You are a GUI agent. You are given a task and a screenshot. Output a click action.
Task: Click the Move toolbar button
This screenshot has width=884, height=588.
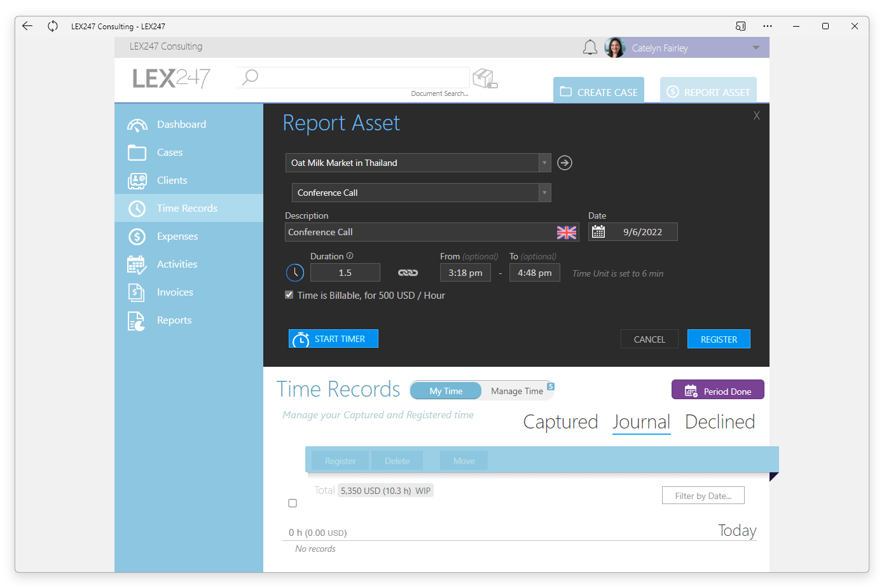pos(464,461)
